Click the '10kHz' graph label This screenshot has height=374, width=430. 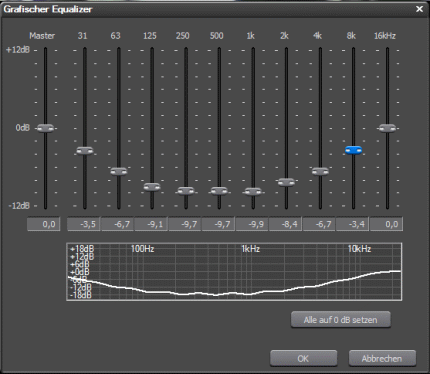359,249
